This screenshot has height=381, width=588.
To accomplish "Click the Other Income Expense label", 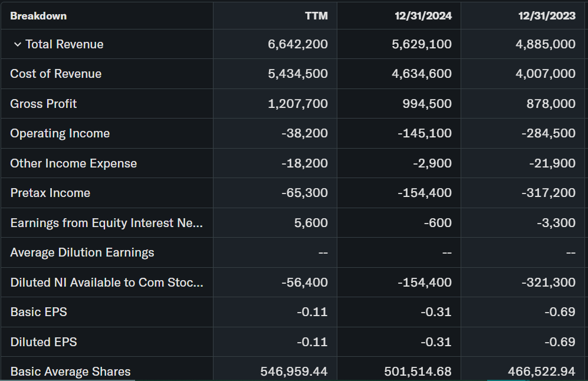I will [x=74, y=163].
